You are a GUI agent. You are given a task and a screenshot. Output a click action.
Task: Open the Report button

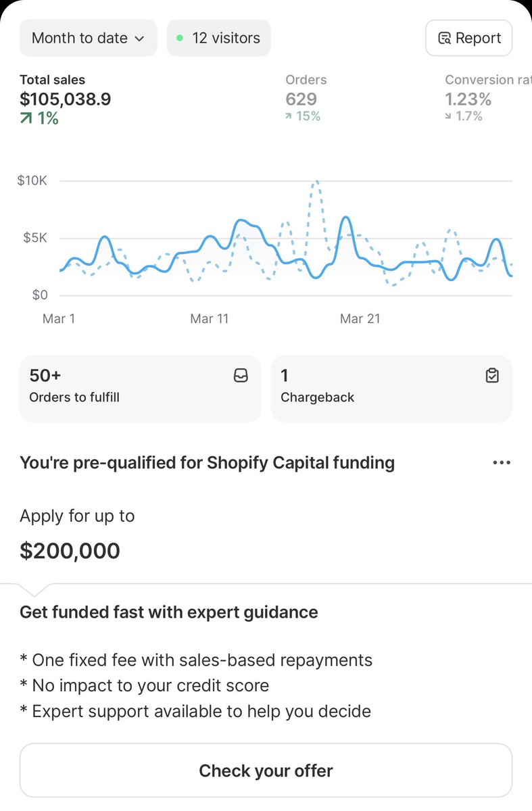pos(468,38)
